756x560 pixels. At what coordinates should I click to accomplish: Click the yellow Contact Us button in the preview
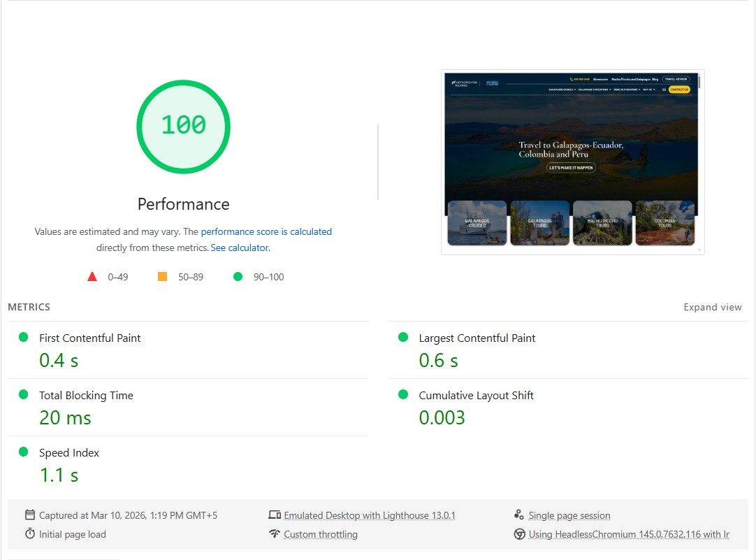(679, 89)
